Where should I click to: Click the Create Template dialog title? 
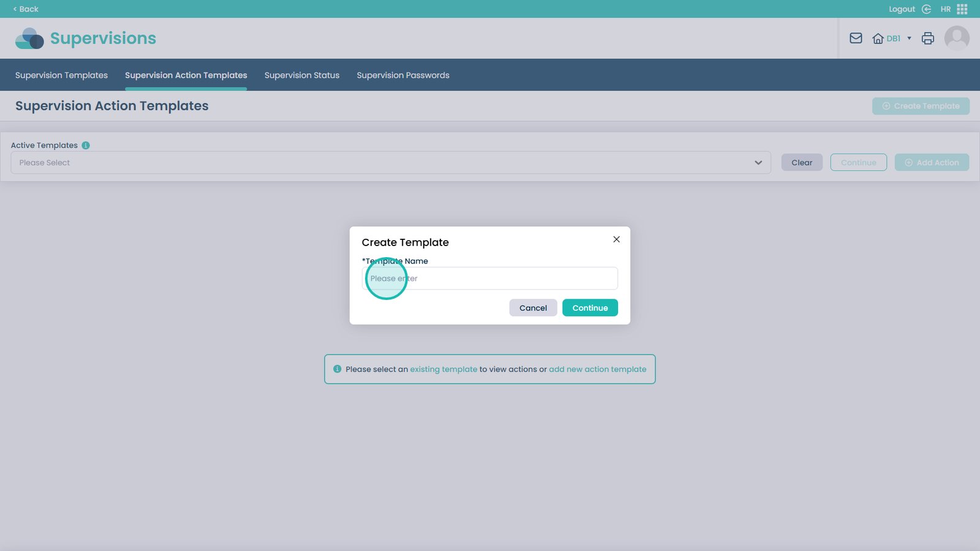click(x=405, y=242)
